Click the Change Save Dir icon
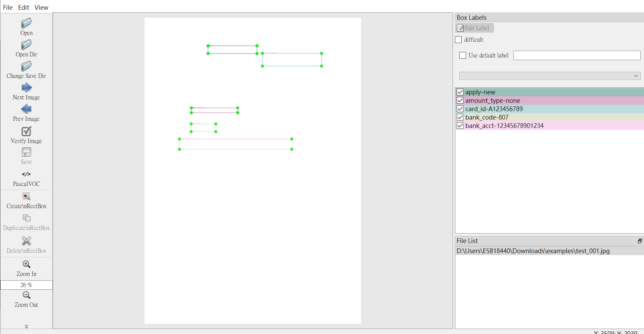Image resolution: width=644 pixels, height=334 pixels. [27, 66]
